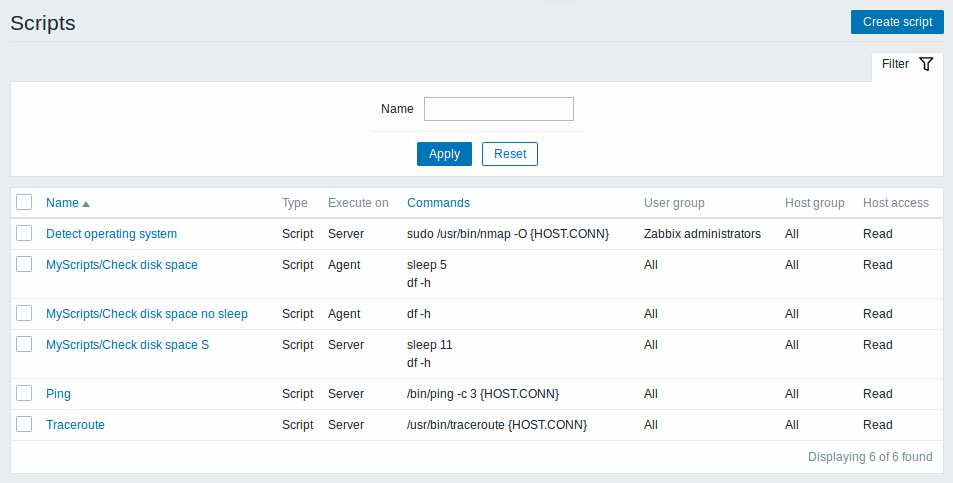This screenshot has width=953, height=483.
Task: Open the Detect operating system script
Action: 112,234
